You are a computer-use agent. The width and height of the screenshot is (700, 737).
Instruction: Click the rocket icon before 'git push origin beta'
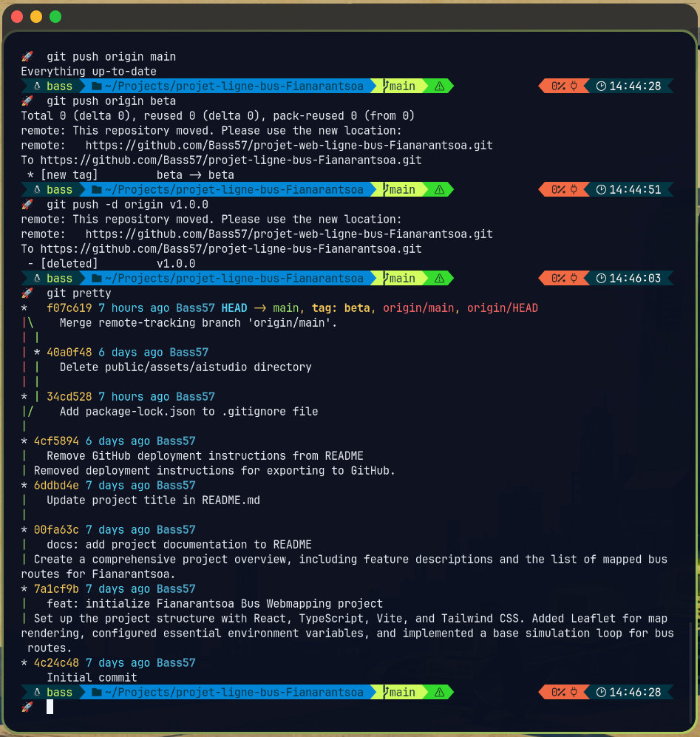[27, 101]
